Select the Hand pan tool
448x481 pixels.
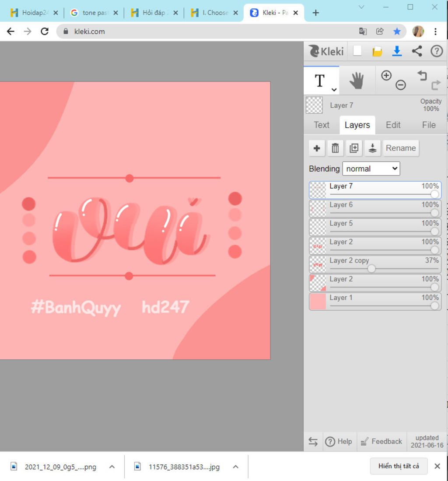pos(357,81)
